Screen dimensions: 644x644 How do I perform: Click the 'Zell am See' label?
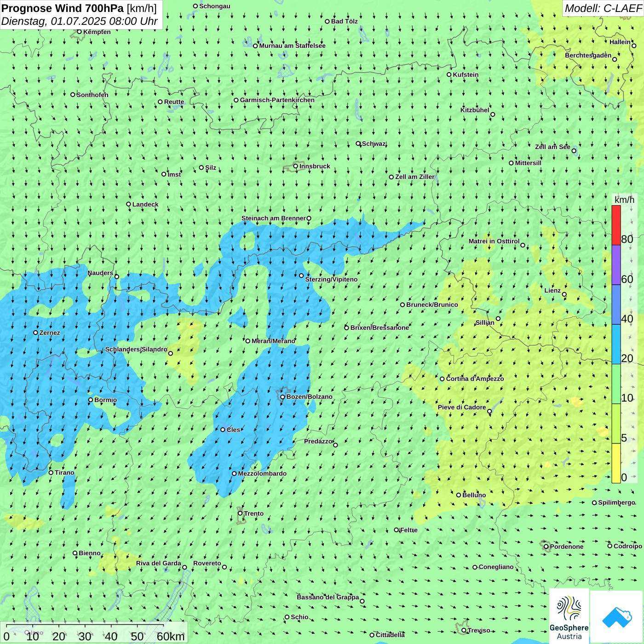(x=552, y=147)
